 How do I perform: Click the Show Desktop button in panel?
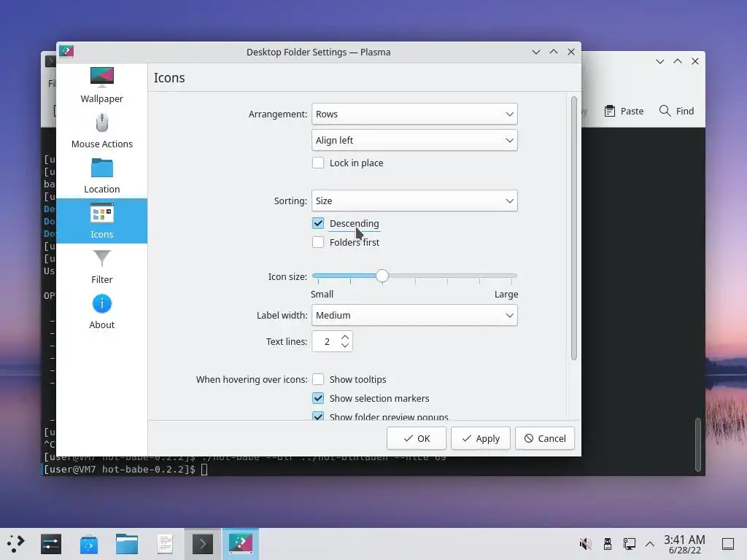728,544
